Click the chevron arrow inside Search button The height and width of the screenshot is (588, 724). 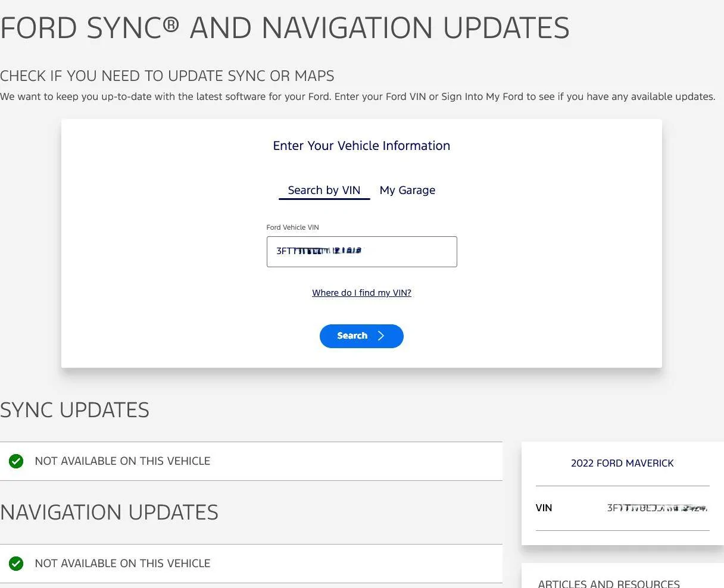pyautogui.click(x=381, y=336)
